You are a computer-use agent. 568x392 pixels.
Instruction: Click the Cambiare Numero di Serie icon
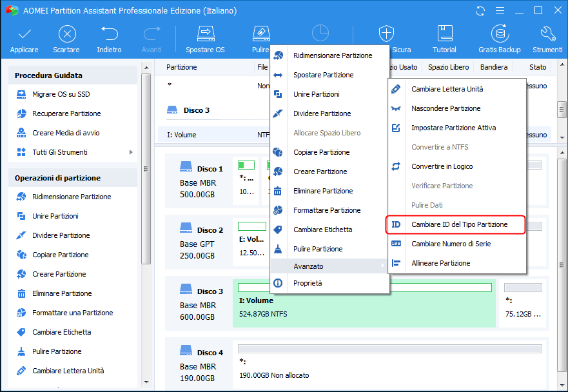pos(396,244)
